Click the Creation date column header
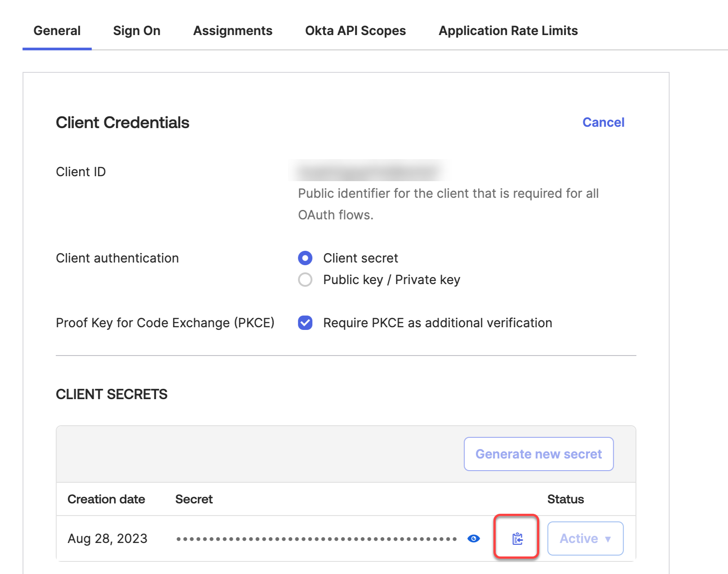 point(106,499)
